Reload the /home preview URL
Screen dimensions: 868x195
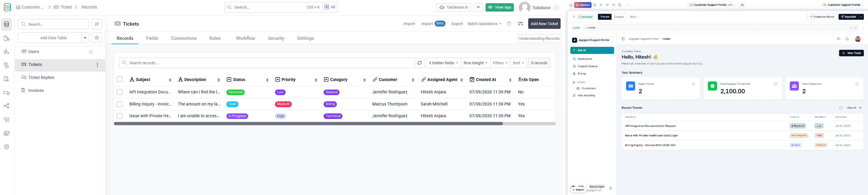(850, 28)
